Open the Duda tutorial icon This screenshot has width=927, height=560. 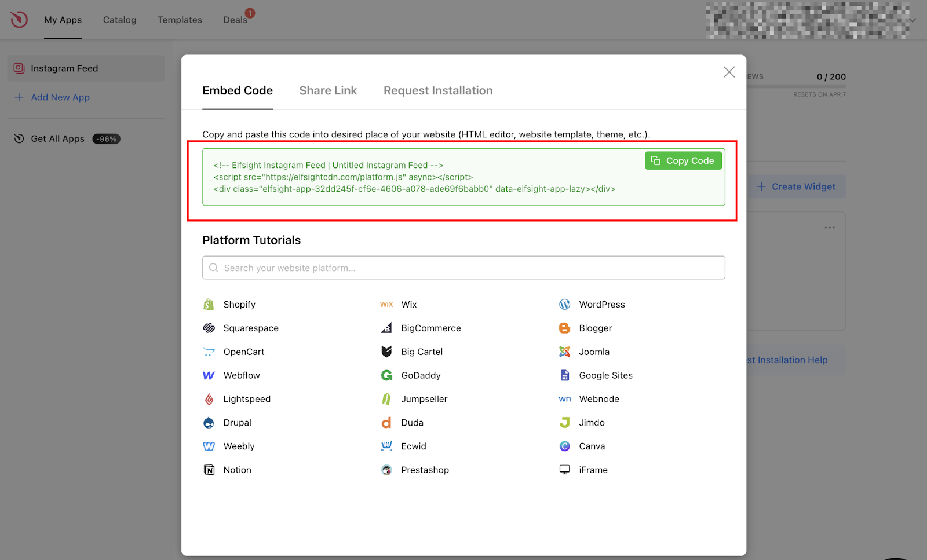(x=386, y=423)
